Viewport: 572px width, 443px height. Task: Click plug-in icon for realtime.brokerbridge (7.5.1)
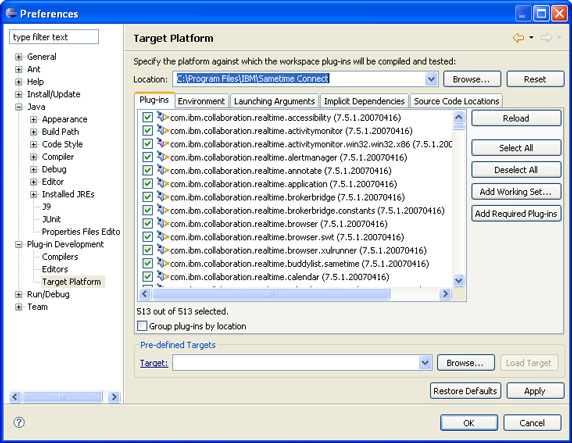pyautogui.click(x=163, y=197)
